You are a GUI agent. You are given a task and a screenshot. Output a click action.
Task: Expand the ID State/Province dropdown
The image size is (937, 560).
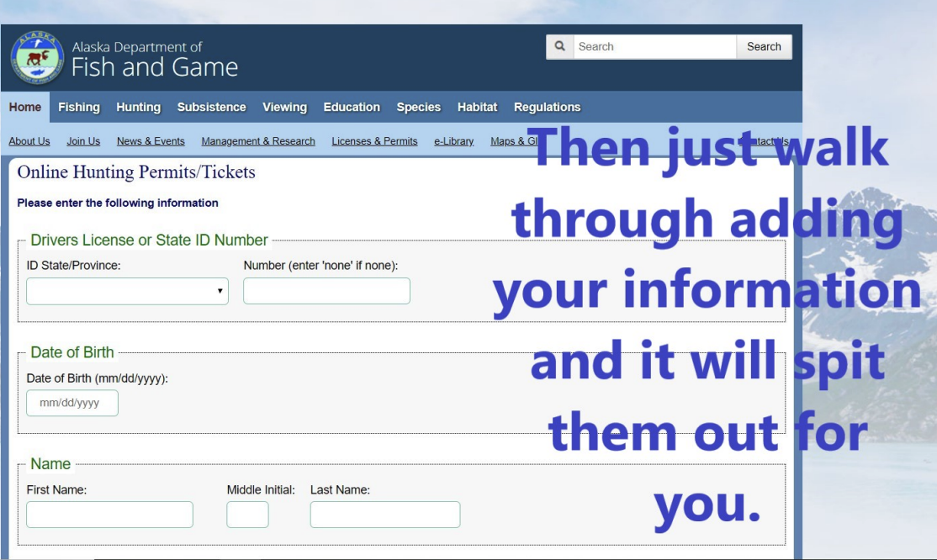coord(127,291)
